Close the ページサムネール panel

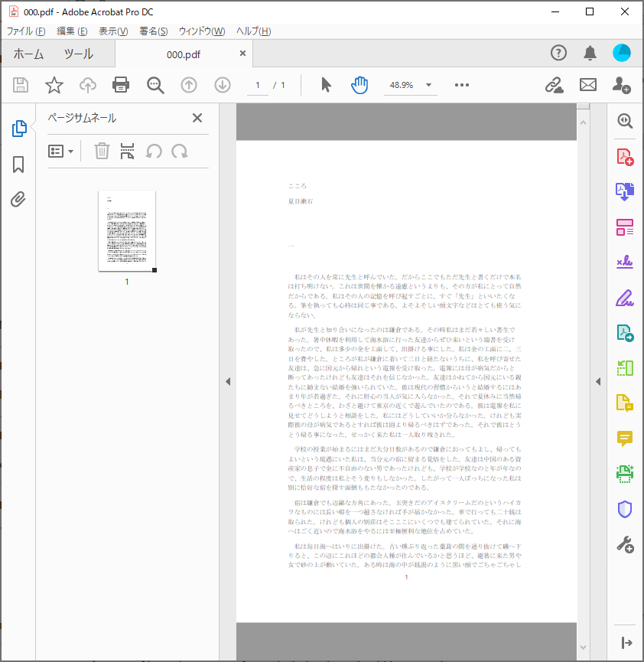[x=197, y=118]
